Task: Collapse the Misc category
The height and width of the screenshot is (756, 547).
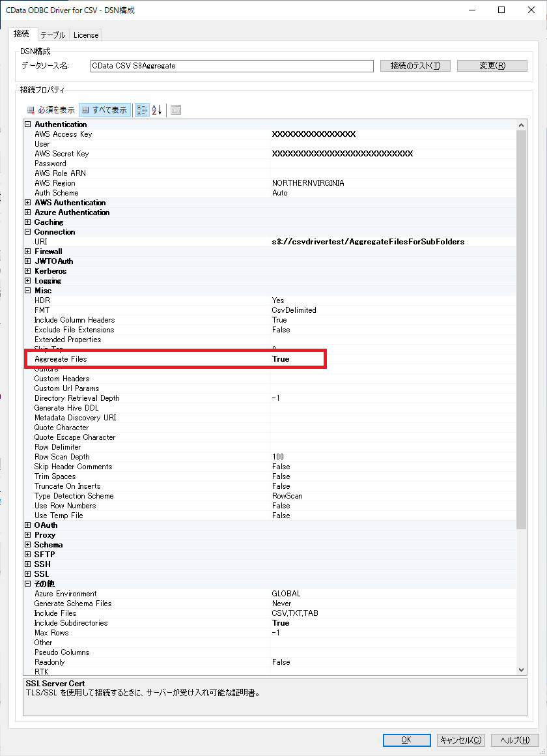Action: (28, 291)
